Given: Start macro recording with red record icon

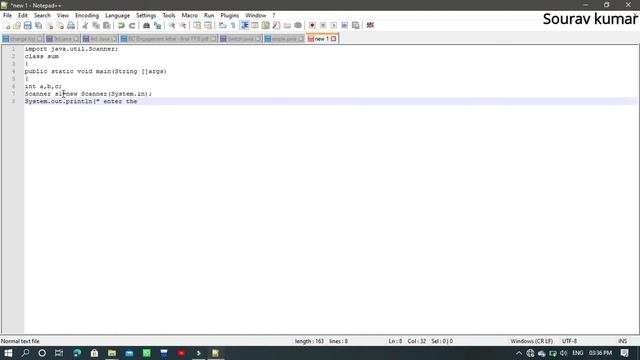Looking at the screenshot, I should pyautogui.click(x=312, y=25).
